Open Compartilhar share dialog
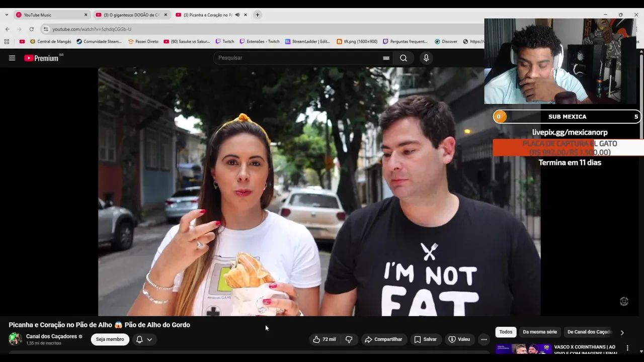Image resolution: width=644 pixels, height=362 pixels. (x=383, y=339)
